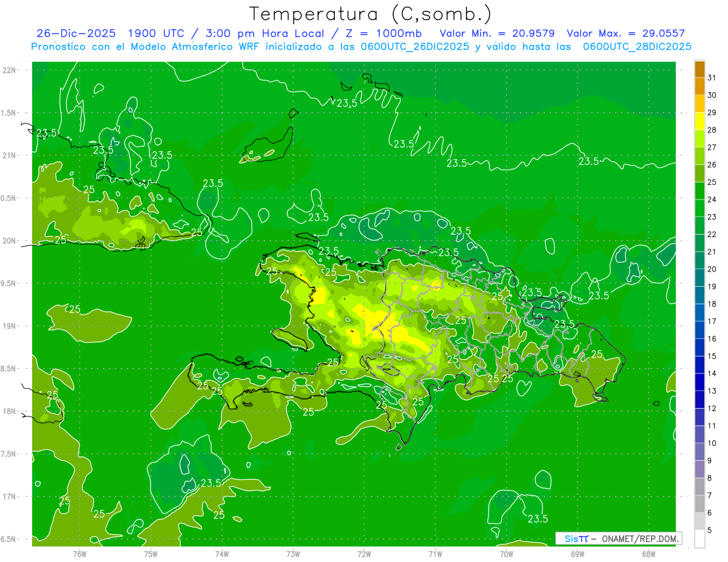Click the legend swatch between 20 and 21
The image size is (728, 562).
(x=699, y=261)
